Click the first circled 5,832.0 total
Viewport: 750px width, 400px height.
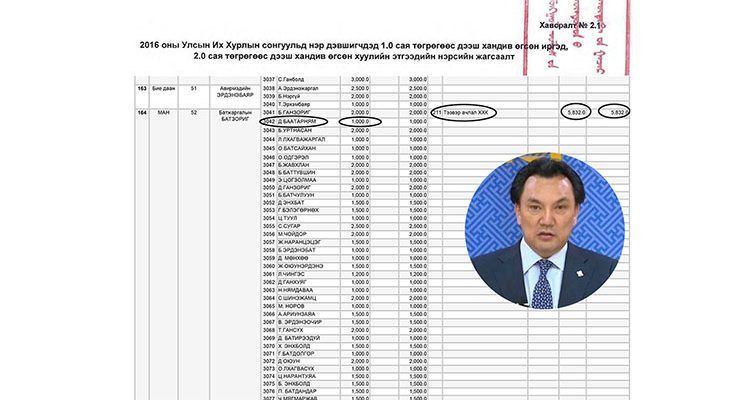click(x=576, y=112)
